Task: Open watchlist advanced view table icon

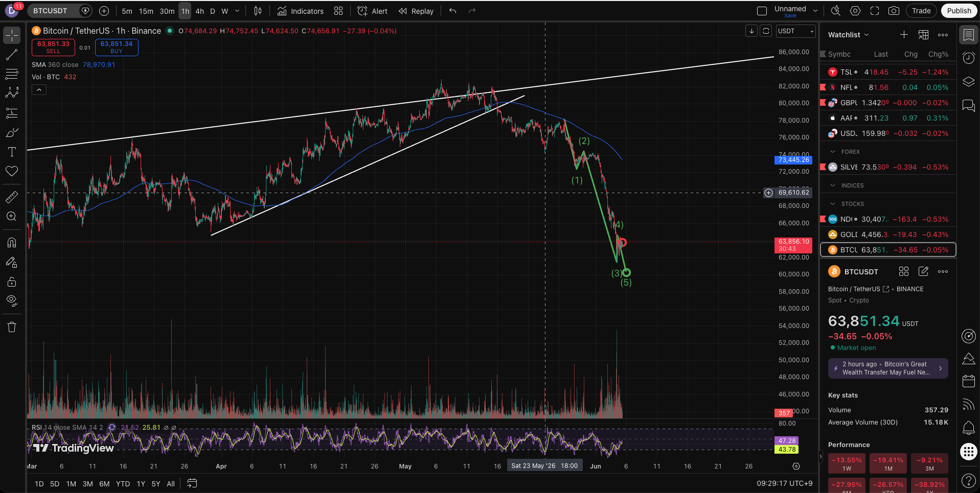Action: pyautogui.click(x=923, y=35)
